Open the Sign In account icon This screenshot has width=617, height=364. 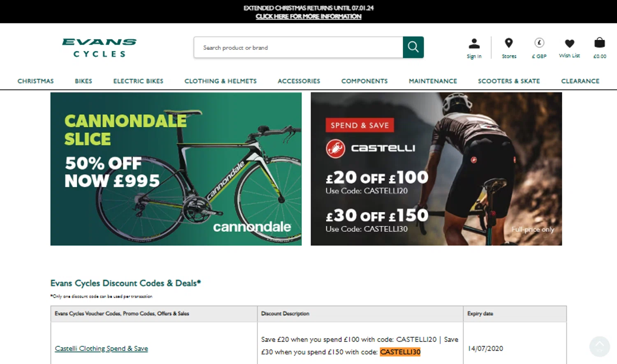474,48
